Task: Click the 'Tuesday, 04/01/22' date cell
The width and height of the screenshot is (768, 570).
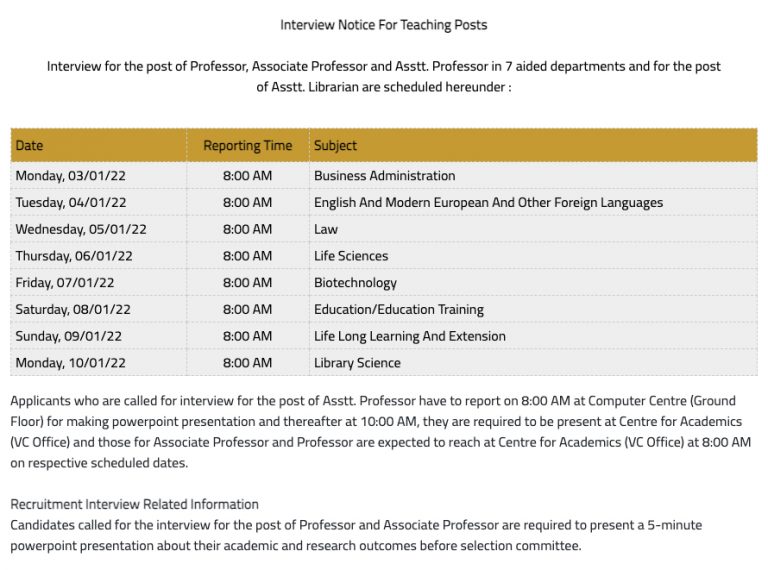Action: point(70,203)
